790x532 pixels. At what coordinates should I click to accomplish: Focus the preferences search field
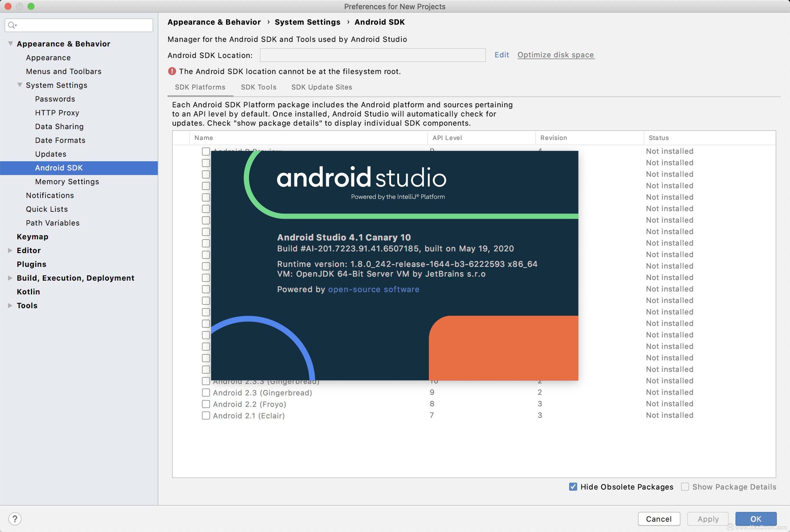click(x=79, y=25)
